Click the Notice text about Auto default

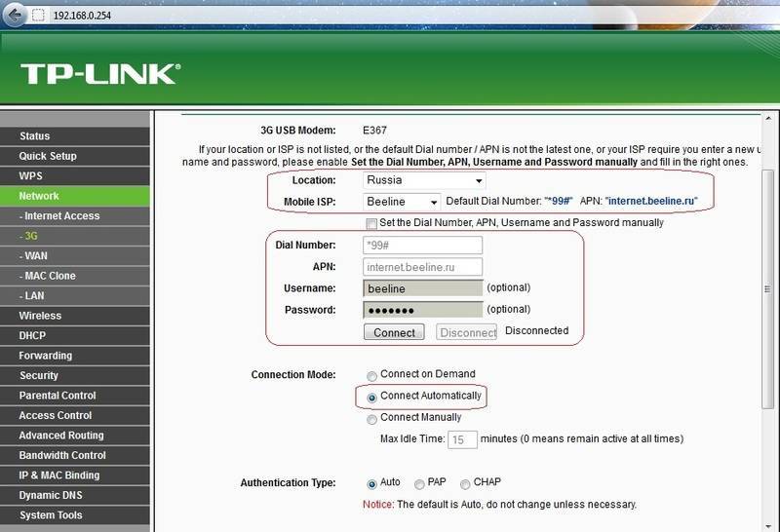tap(499, 504)
